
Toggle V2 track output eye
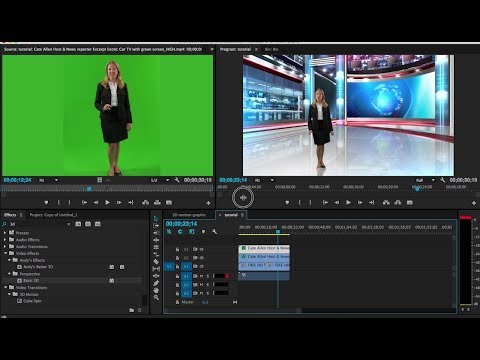pos(202,258)
